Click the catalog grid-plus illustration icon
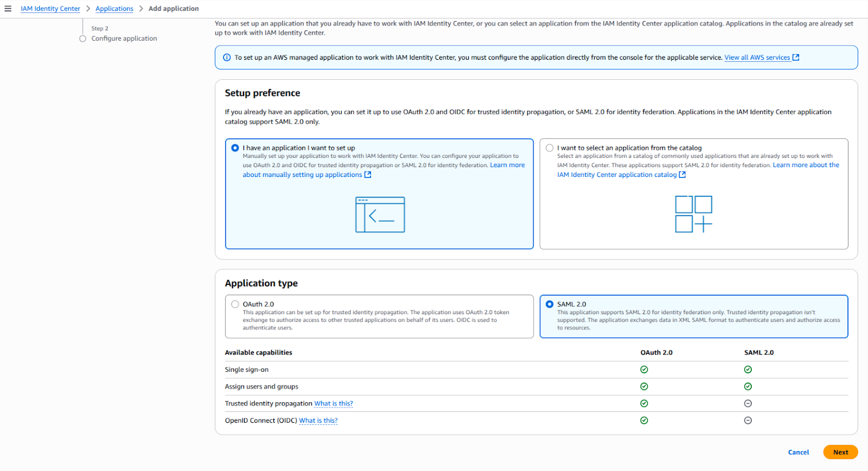 pos(693,214)
